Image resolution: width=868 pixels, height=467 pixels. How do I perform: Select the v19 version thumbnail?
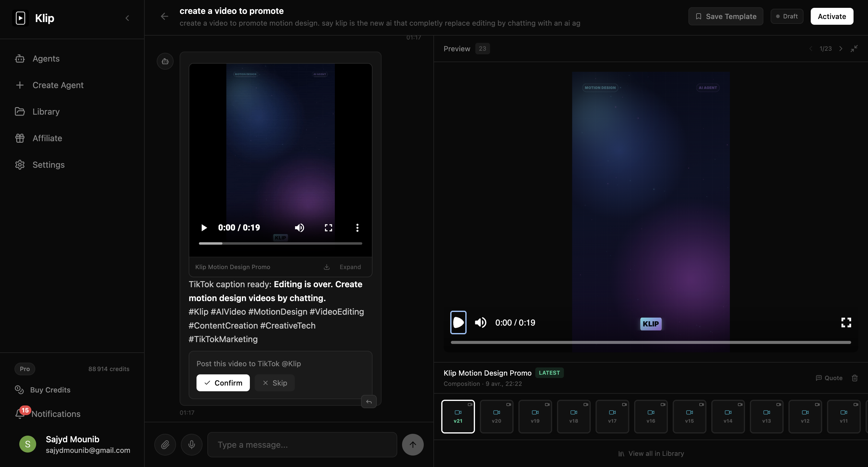(x=535, y=416)
